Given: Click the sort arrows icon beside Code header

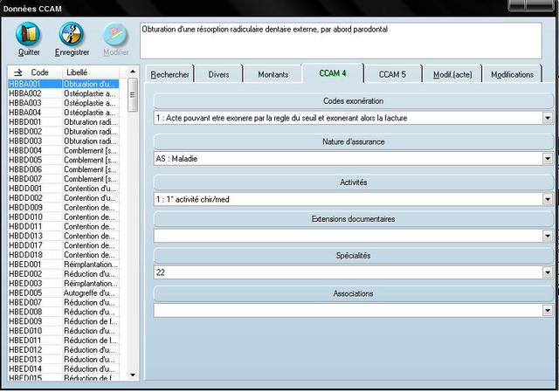Looking at the screenshot, I should point(17,72).
